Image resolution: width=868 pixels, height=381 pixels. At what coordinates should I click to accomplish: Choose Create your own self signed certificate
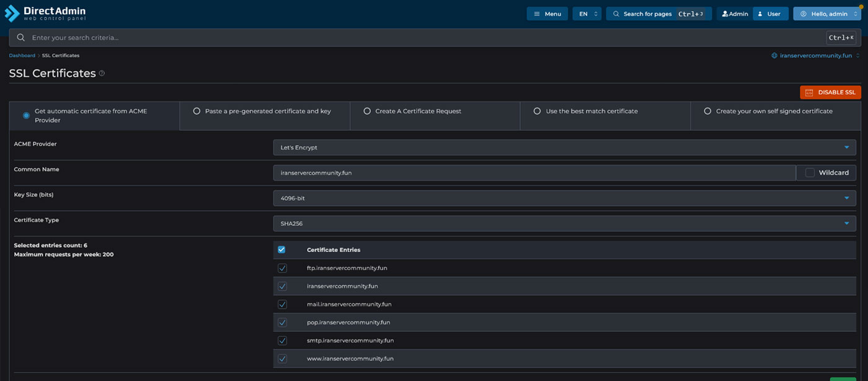pyautogui.click(x=775, y=112)
